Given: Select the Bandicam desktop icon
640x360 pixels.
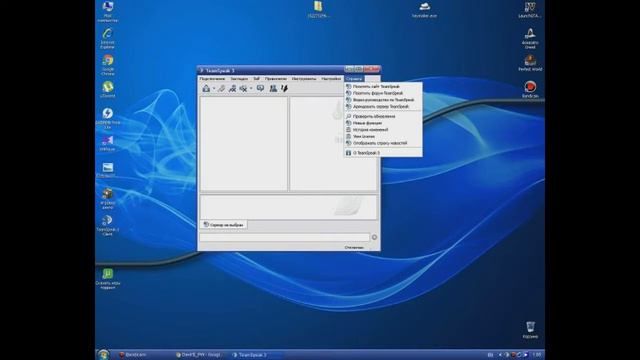Looking at the screenshot, I should pos(530,89).
